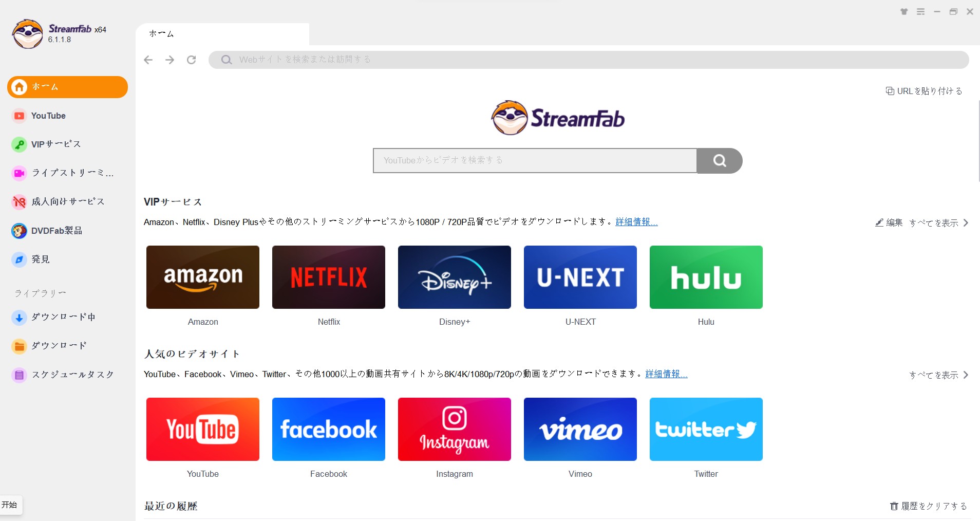Screen dimensions: 980x521
Task: Click the vertical scrollbar on right edge
Action: coord(978,141)
